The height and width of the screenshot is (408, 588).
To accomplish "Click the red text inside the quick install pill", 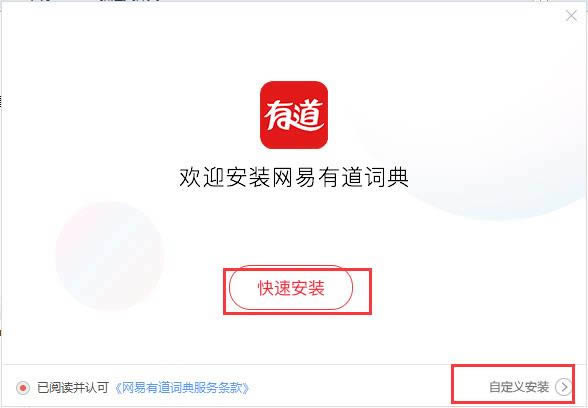I will tap(291, 288).
